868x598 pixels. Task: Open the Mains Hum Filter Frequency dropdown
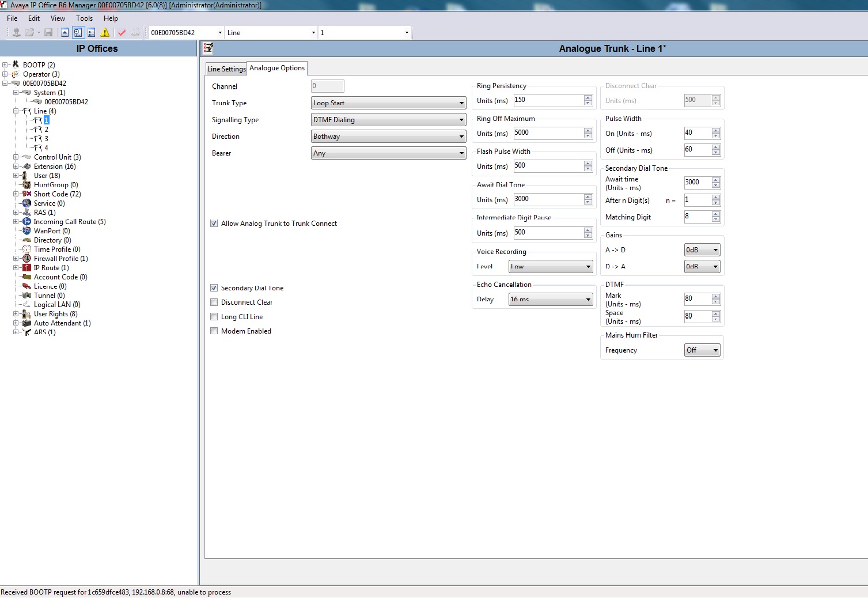click(x=702, y=350)
